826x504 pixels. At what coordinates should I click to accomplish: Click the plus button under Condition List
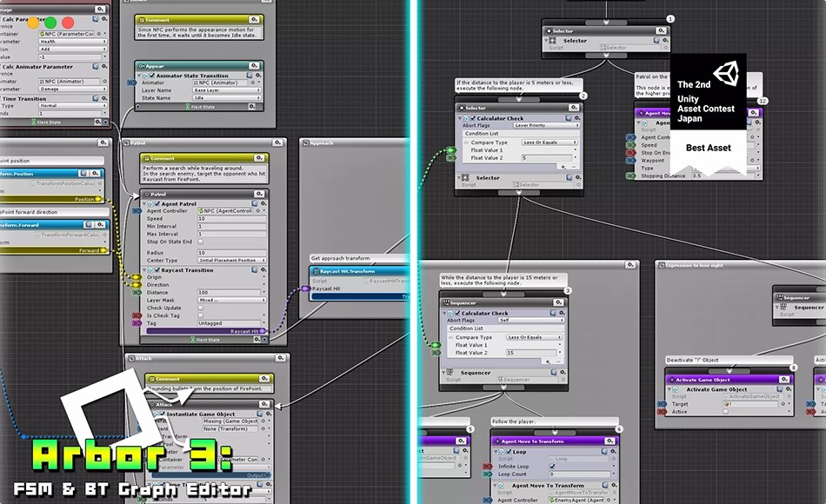[x=563, y=167]
